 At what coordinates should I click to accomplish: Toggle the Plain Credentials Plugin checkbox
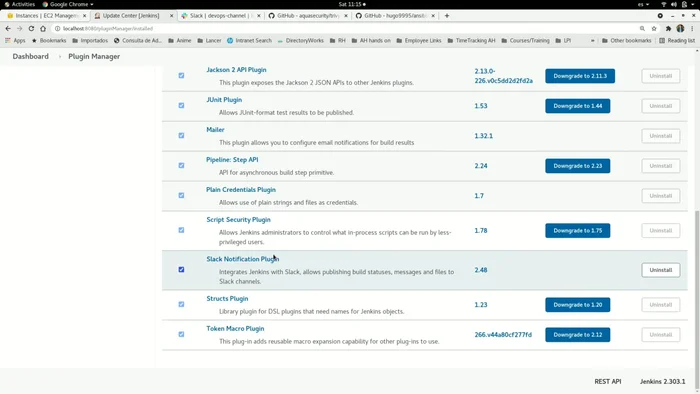point(181,195)
